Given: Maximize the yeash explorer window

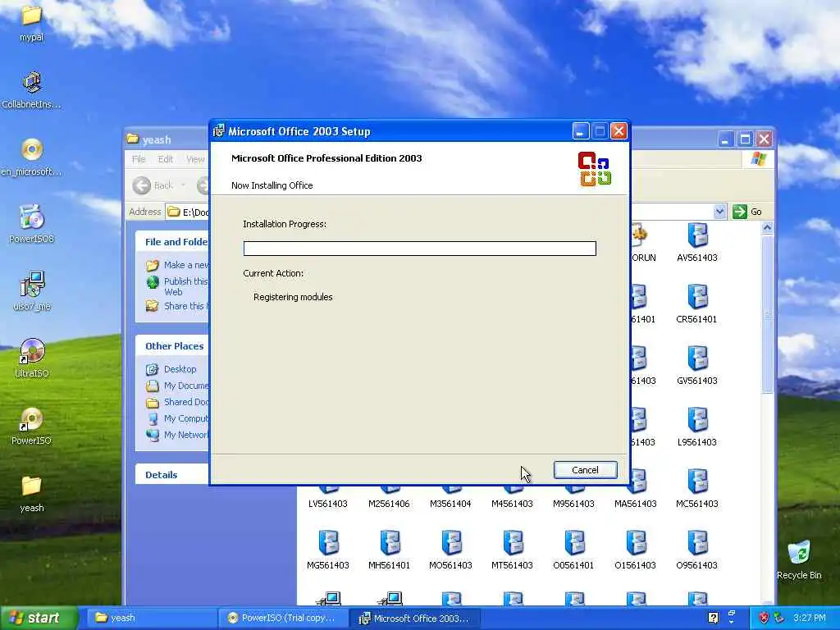Looking at the screenshot, I should pyautogui.click(x=745, y=139).
